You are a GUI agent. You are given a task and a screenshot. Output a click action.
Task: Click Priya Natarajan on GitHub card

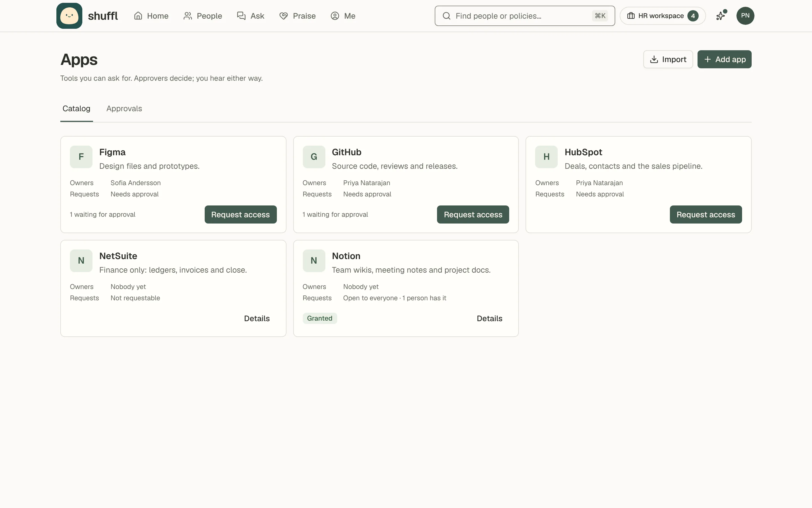click(x=367, y=183)
